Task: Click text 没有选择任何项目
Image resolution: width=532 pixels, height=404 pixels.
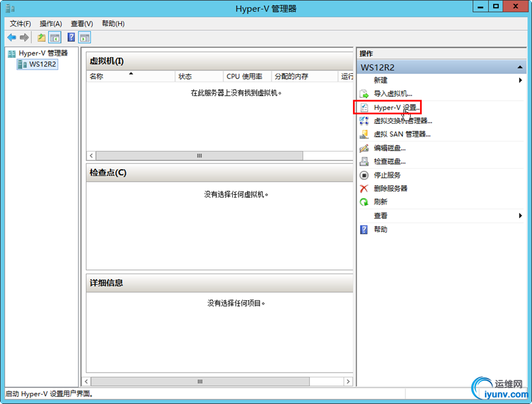Action: tap(236, 303)
